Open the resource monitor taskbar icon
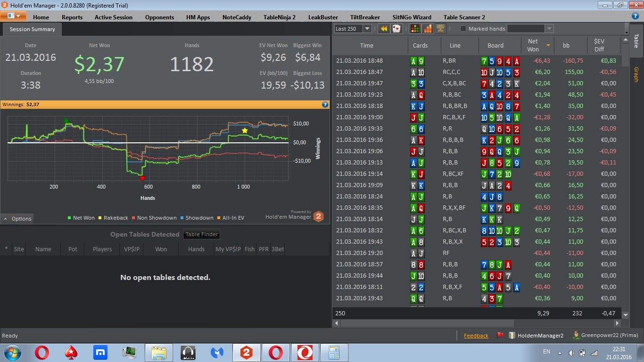644x362 pixels. coord(130,352)
